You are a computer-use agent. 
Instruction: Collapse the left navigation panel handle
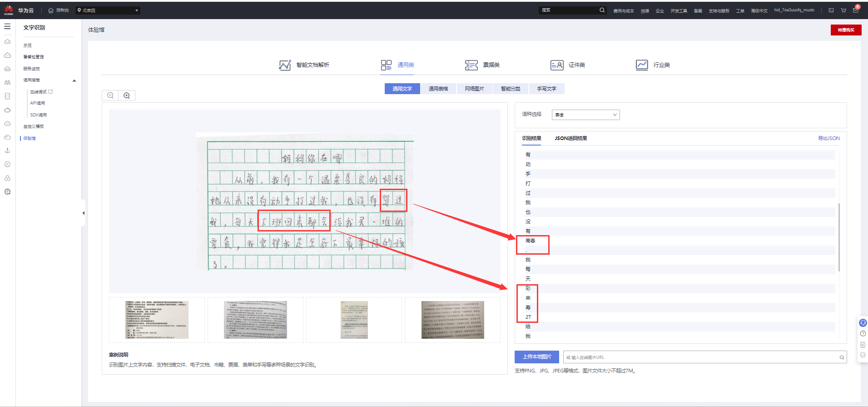point(83,213)
